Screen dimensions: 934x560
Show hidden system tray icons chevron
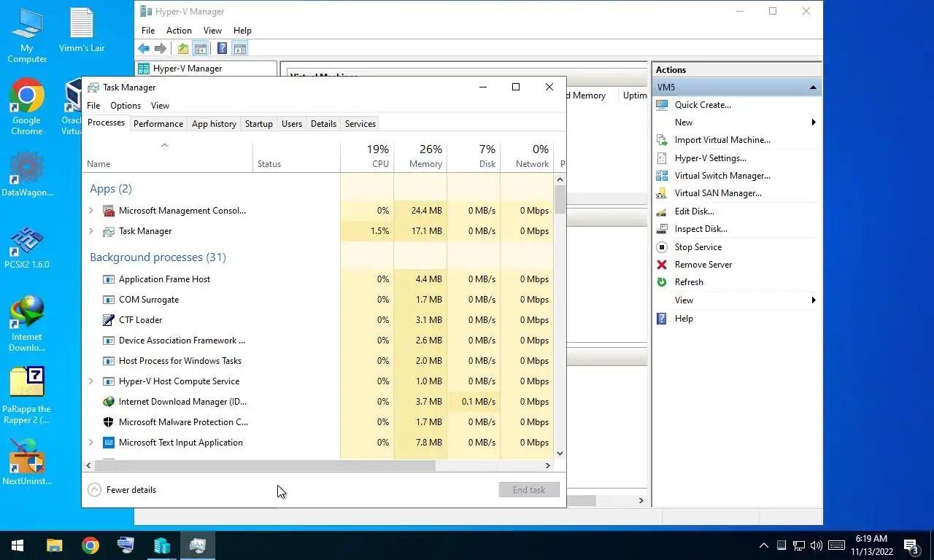pyautogui.click(x=764, y=545)
